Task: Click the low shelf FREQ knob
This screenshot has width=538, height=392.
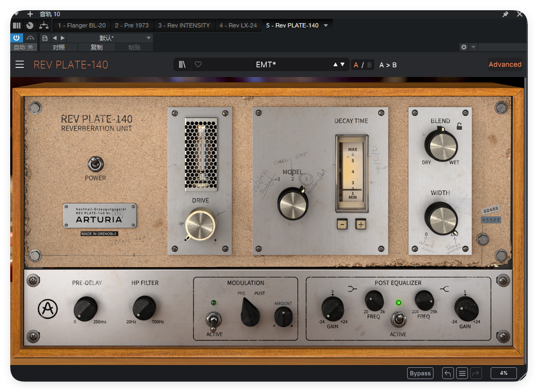Action: pyautogui.click(x=374, y=301)
